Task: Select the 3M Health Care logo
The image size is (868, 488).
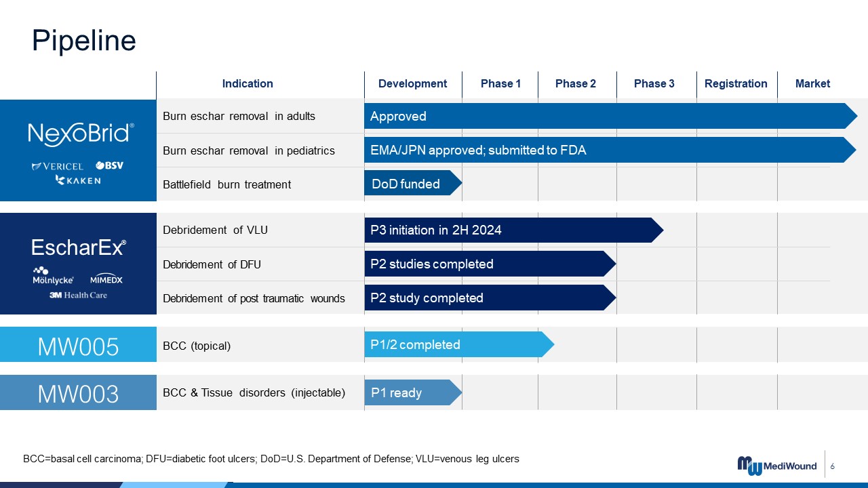Action: [78, 295]
